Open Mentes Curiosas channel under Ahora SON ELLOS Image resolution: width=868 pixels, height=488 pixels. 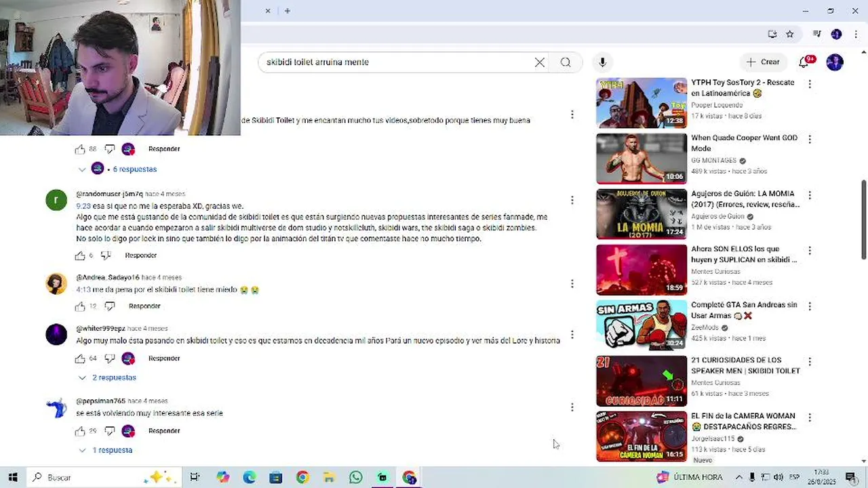point(715,272)
